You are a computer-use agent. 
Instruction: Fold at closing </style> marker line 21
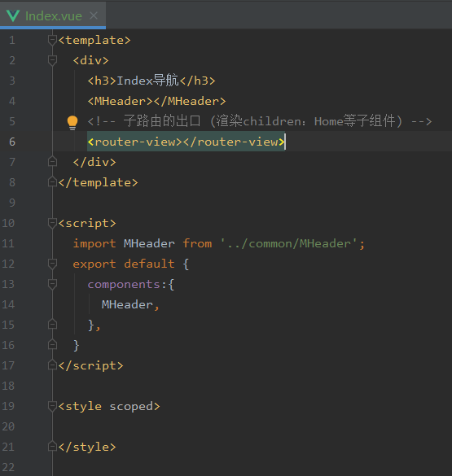[x=52, y=447]
